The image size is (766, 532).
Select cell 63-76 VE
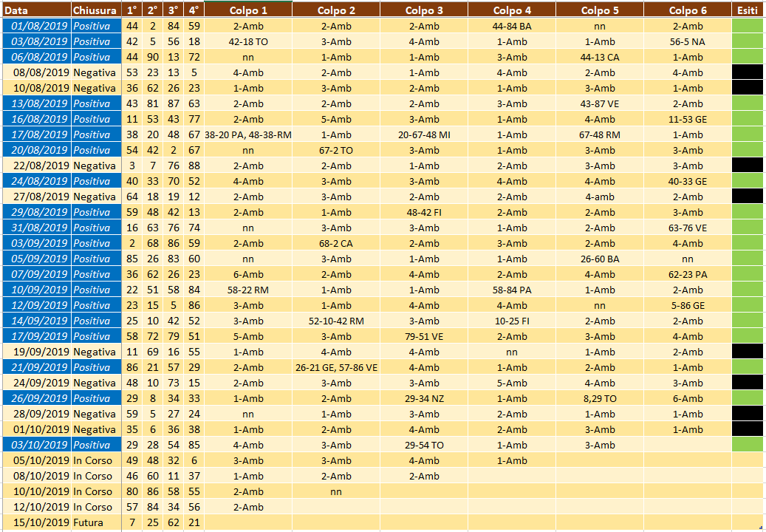[x=688, y=228]
